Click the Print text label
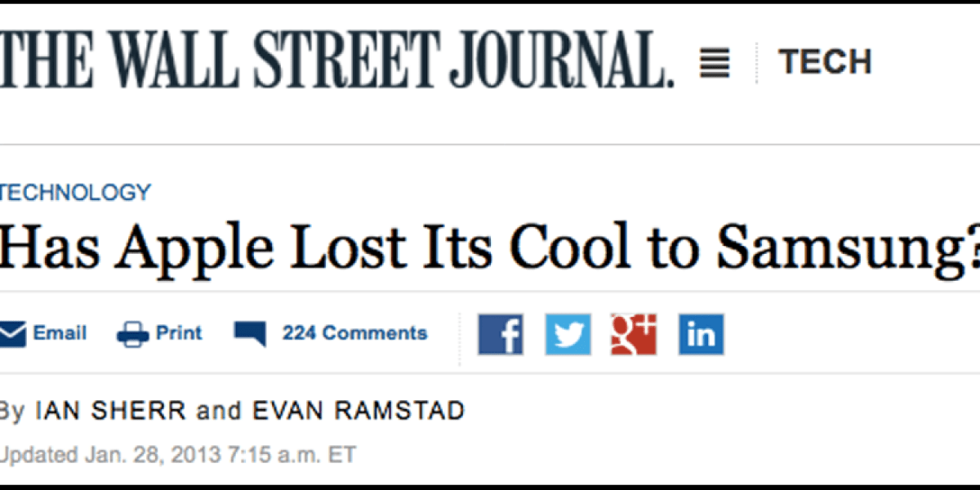The image size is (980, 490). point(179,332)
